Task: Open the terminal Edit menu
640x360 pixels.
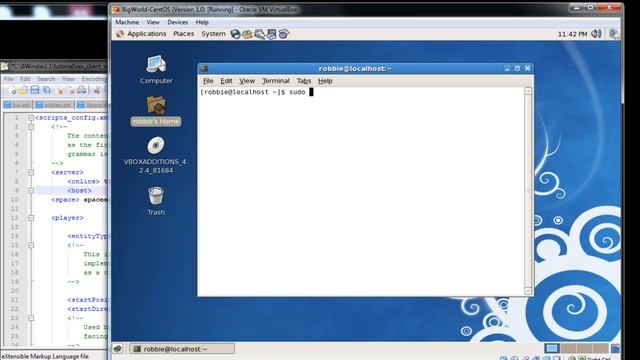Action: (226, 81)
